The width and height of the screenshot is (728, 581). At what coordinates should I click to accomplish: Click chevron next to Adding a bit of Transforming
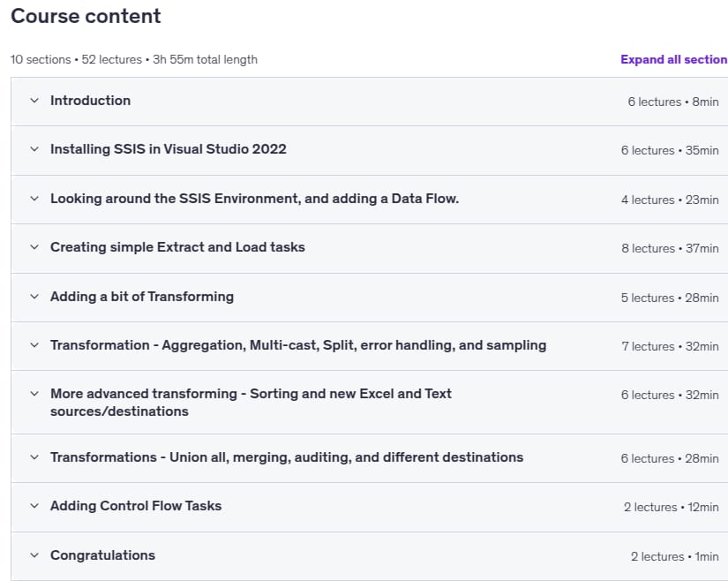click(x=34, y=297)
